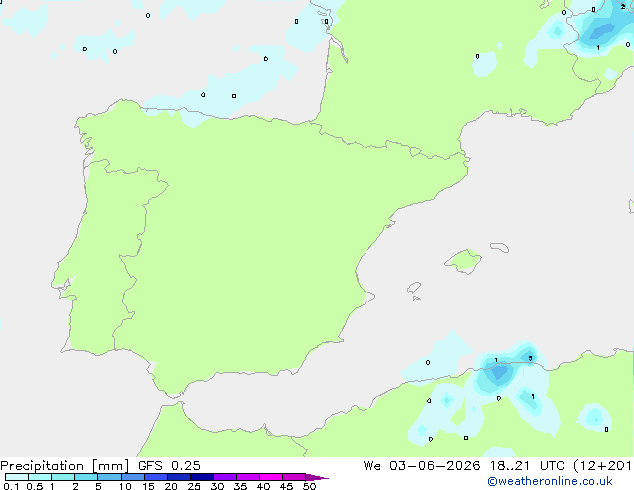Select legend swatch between 20 and 25
The width and height of the screenshot is (634, 490).
pos(178,477)
